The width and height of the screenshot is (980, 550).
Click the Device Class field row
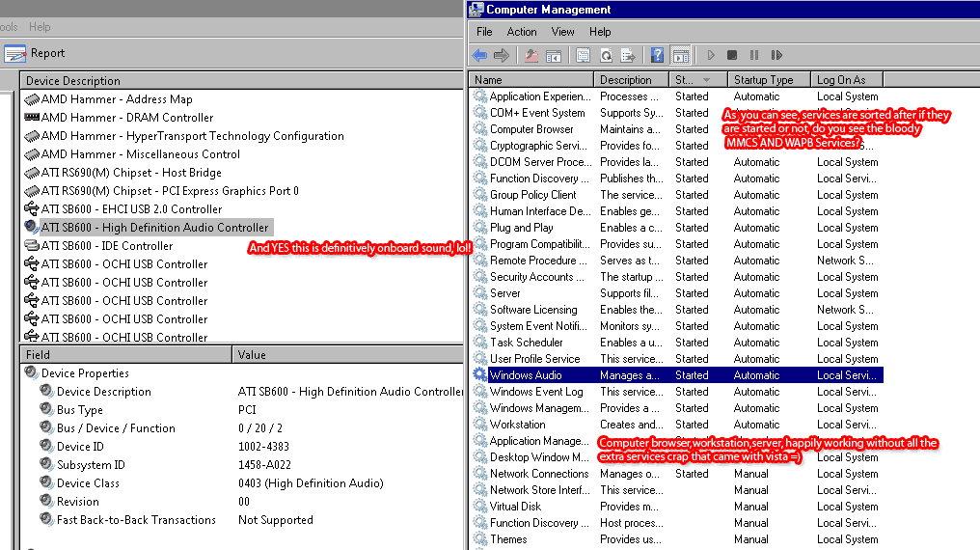(88, 482)
